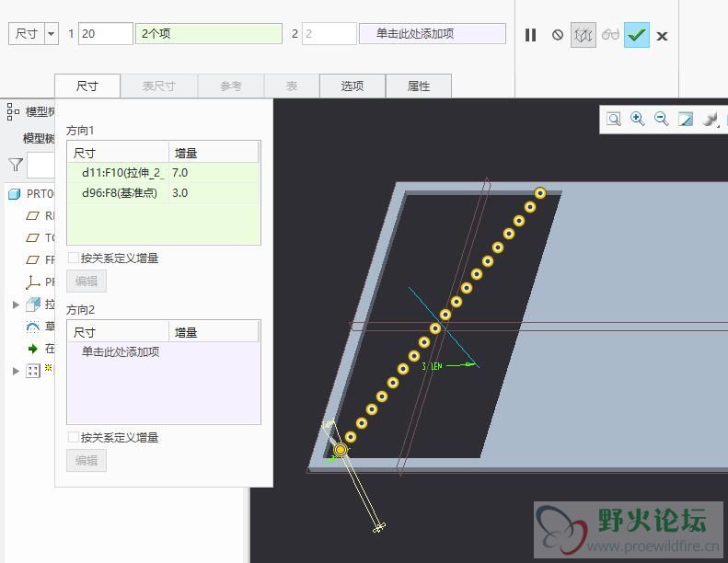
Task: Click the 3 LEN dimension label in viewport
Action: coord(432,366)
